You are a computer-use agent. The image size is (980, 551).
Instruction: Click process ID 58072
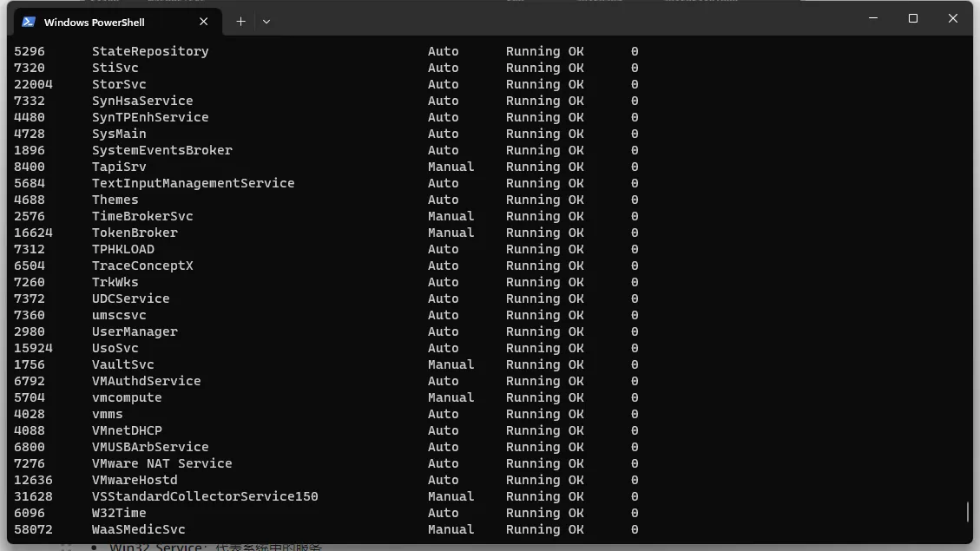click(33, 529)
